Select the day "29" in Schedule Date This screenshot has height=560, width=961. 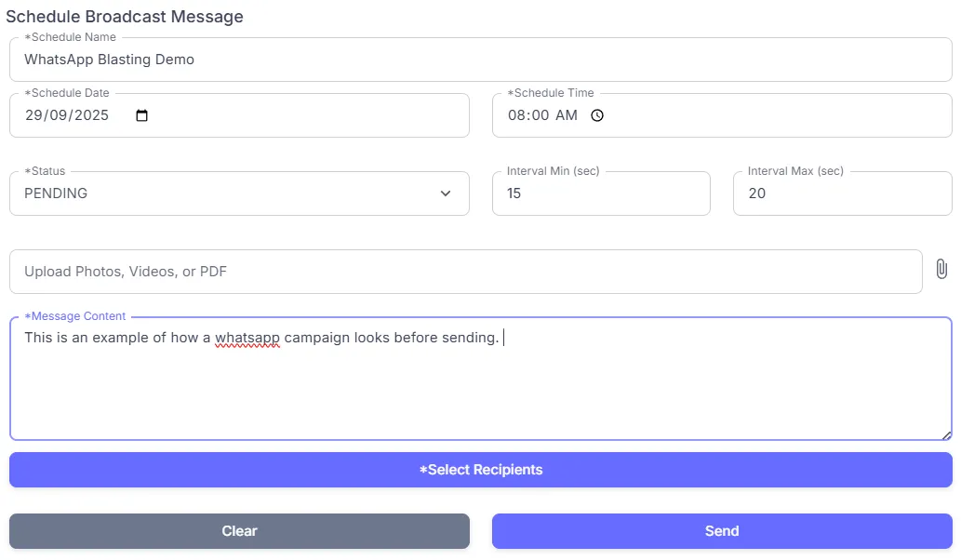33,116
